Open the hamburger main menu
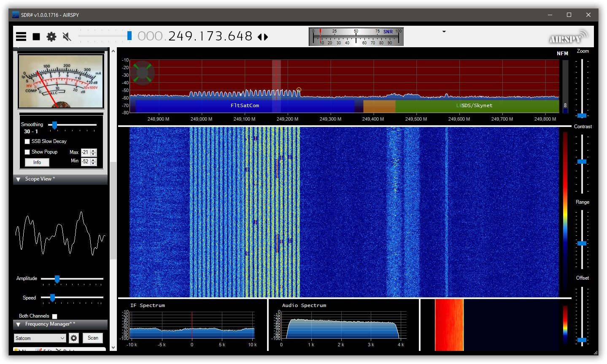Screen dimensions: 607x364 [21, 36]
